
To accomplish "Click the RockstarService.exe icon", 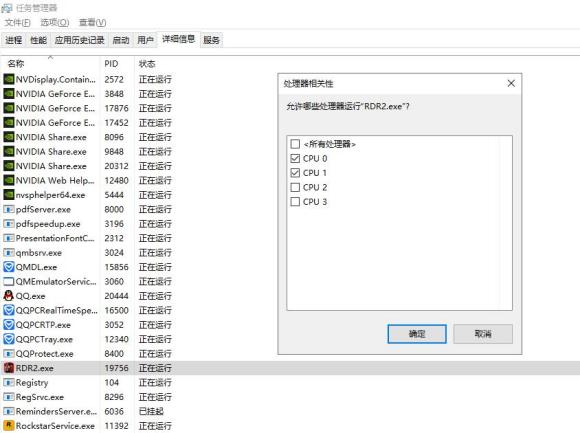I will point(9,426).
